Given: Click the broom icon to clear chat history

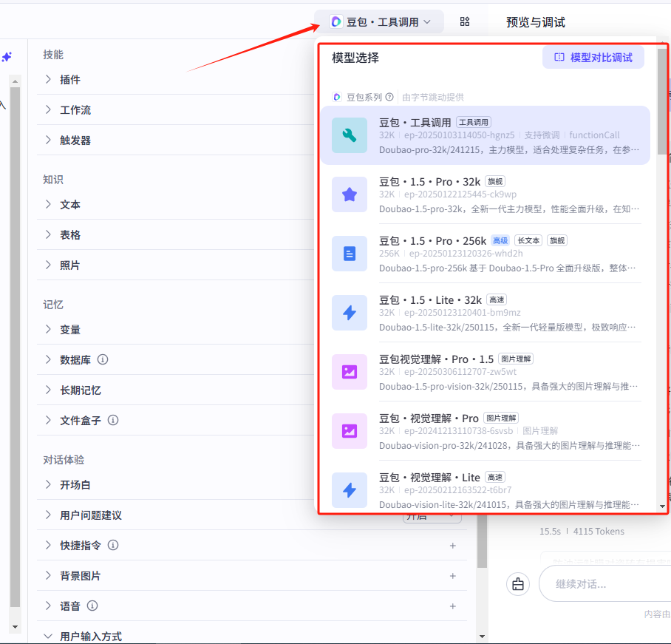Looking at the screenshot, I should pos(518,584).
